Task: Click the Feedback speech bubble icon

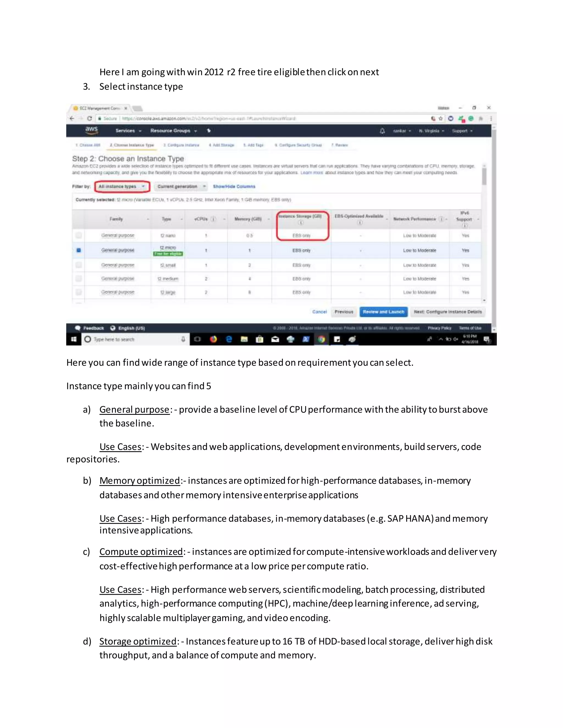Action: (78, 328)
